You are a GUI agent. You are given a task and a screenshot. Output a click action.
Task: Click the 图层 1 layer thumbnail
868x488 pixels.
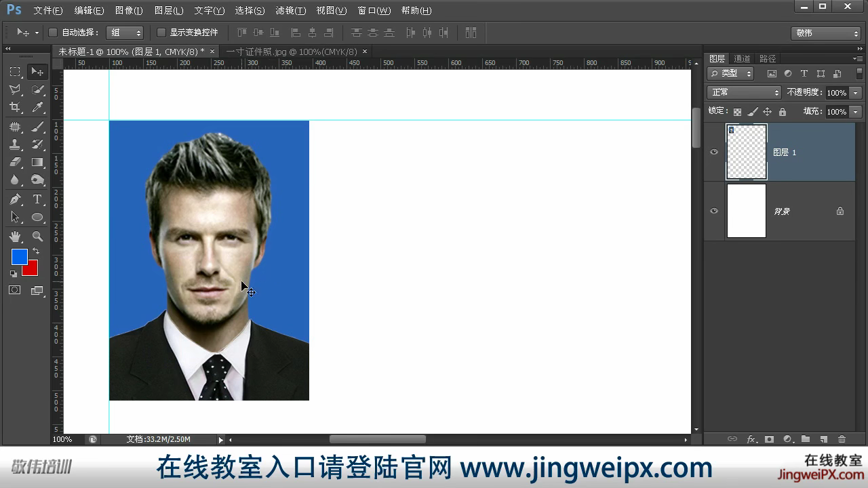tap(747, 152)
